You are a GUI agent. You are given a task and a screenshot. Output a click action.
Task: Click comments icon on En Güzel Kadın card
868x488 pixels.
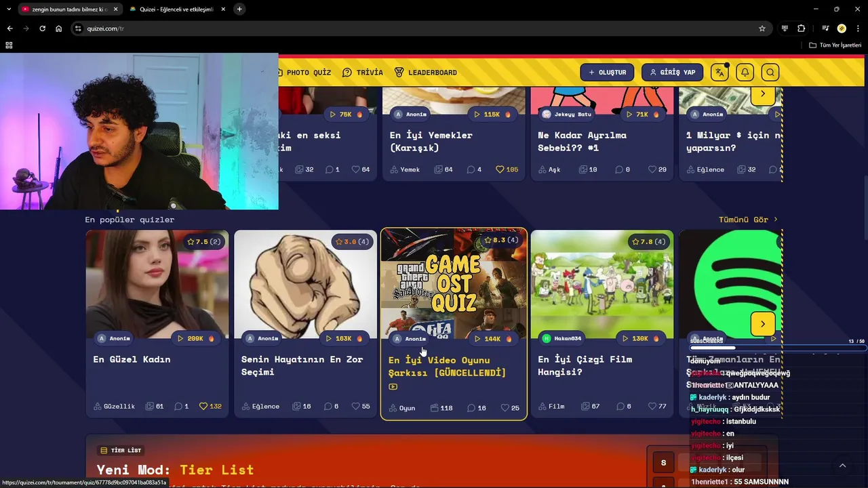point(178,407)
